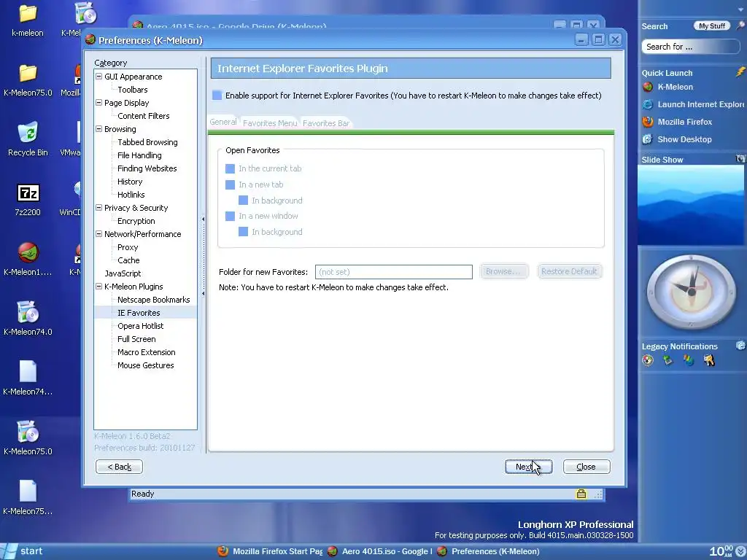Viewport: 747px width, 560px height.
Task: Switch to the General tab
Action: [x=223, y=122]
